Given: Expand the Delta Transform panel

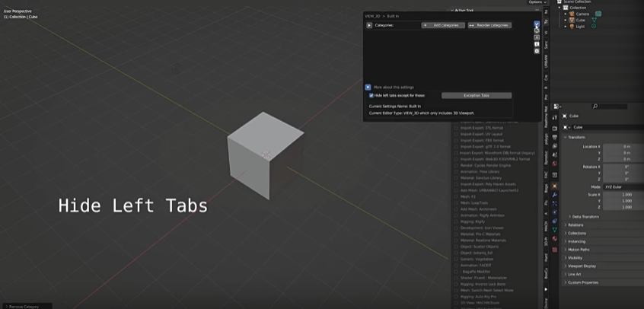Looking at the screenshot, I should 585,216.
